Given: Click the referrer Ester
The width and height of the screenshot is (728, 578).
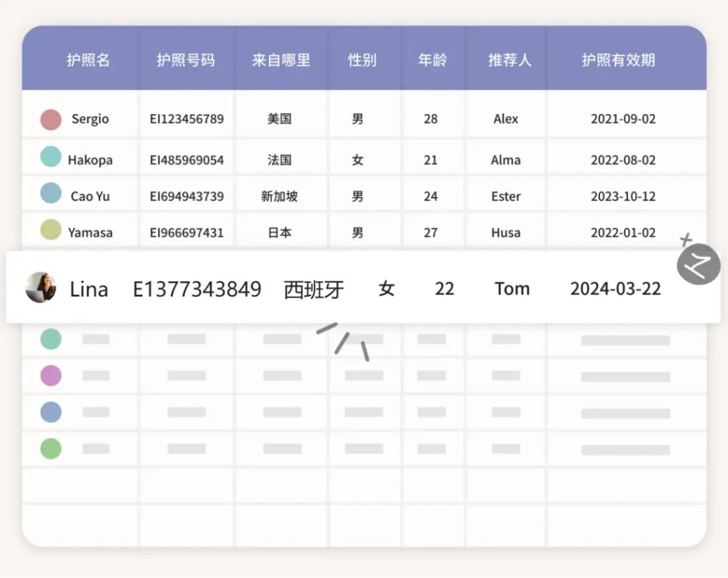Looking at the screenshot, I should click(x=506, y=196).
